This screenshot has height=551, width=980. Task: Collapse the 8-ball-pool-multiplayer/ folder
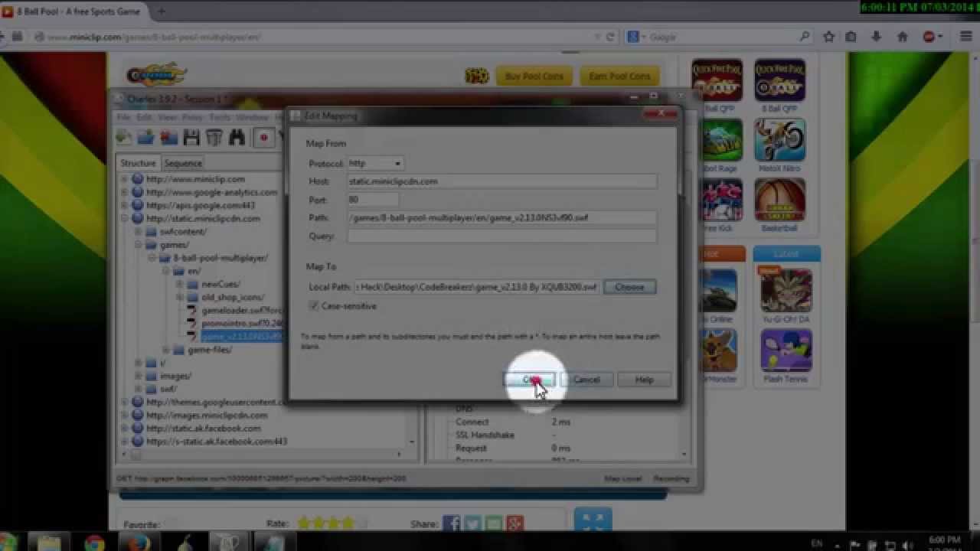click(x=152, y=258)
